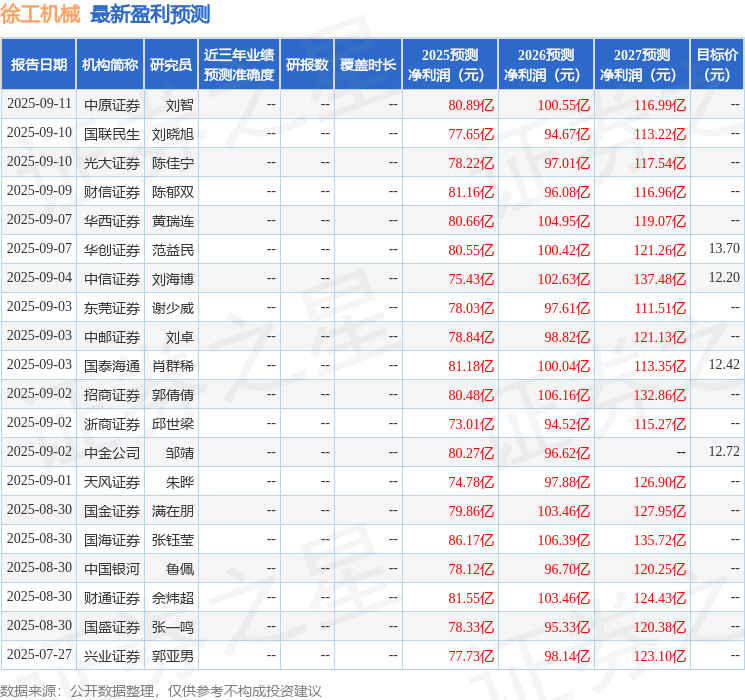Select the 财通证券 institution cell
This screenshot has height=700, width=745.
point(112,598)
